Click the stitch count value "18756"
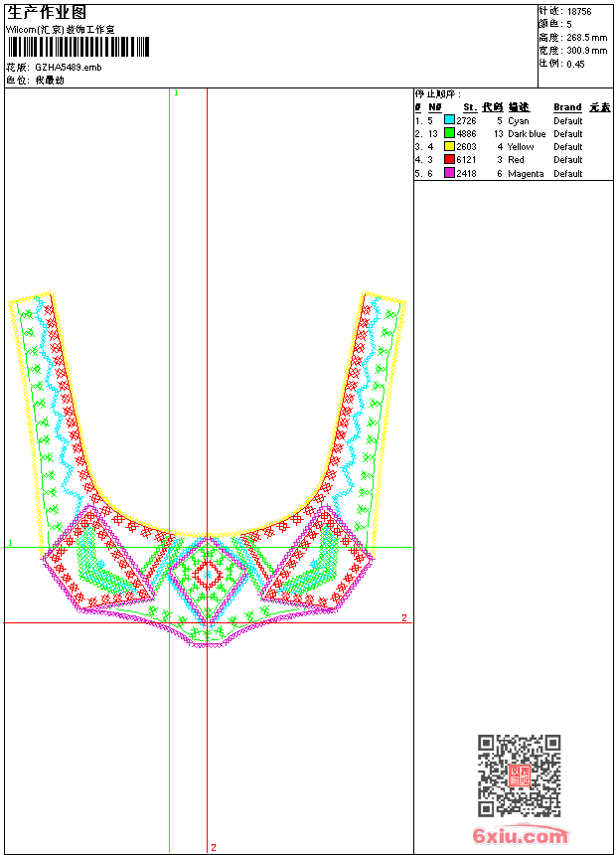 (579, 12)
